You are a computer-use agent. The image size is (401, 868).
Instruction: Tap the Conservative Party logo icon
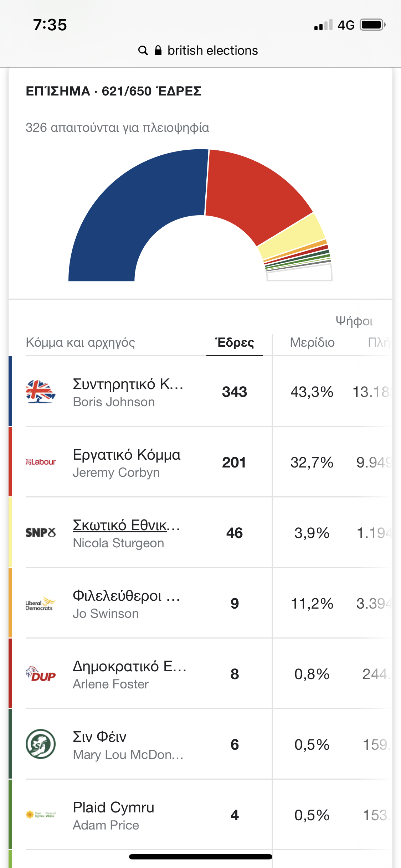tap(41, 392)
